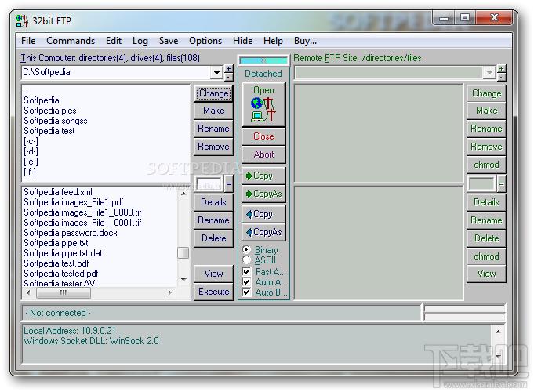
Task: Click remote file Delete button
Action: 486,238
